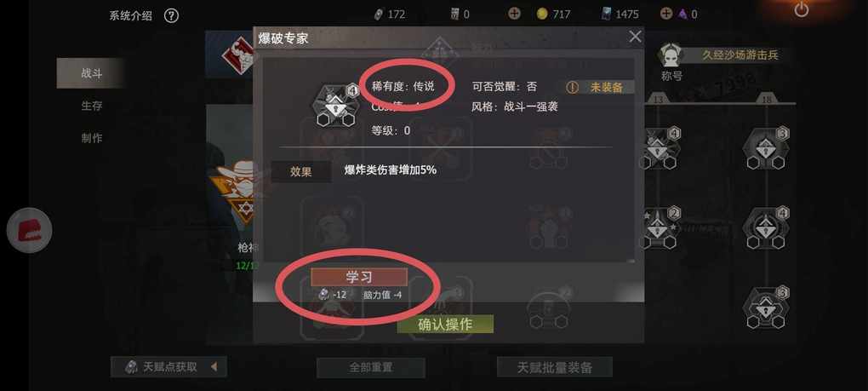Click the 学习 button

pos(359,277)
